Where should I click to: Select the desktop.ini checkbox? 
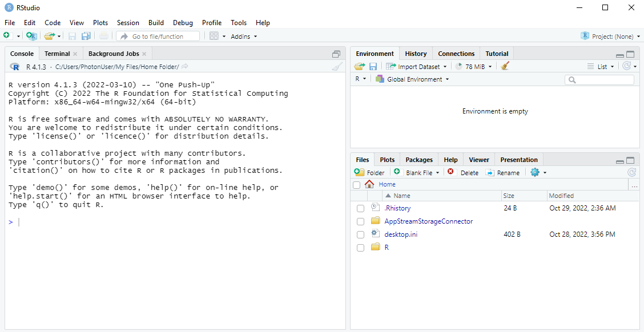(360, 235)
